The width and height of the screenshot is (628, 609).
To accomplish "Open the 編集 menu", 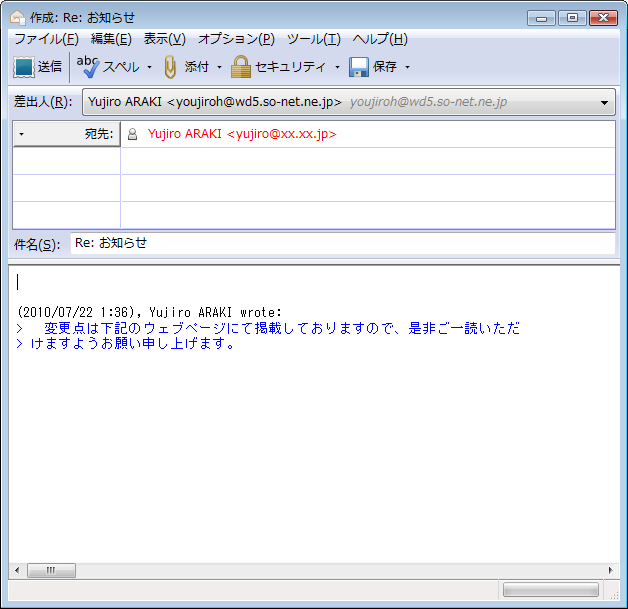I will (111, 39).
